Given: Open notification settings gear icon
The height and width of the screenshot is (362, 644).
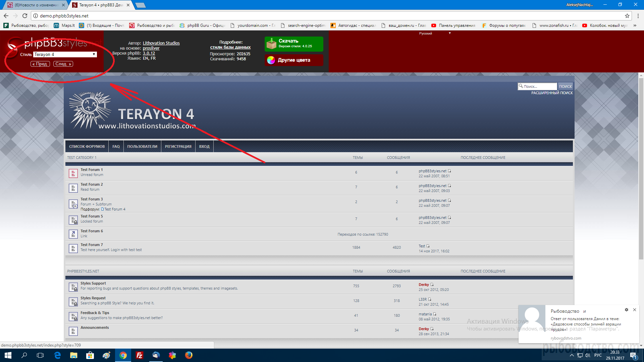Looking at the screenshot, I should 626,310.
